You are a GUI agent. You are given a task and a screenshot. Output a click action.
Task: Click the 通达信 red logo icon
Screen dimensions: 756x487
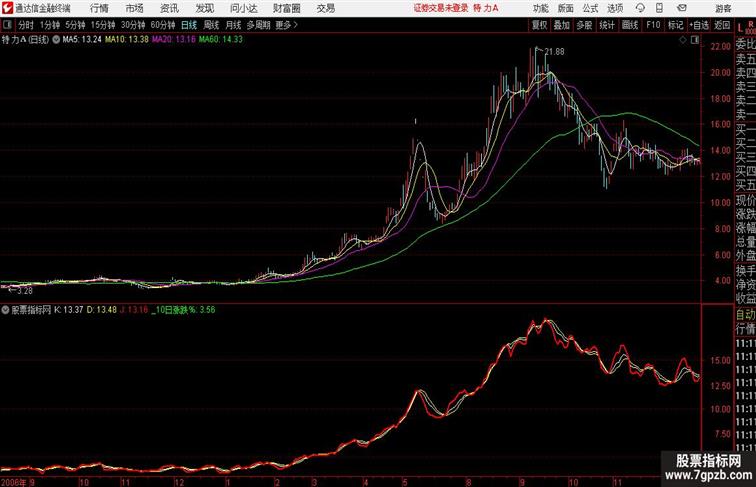pyautogui.click(x=7, y=8)
